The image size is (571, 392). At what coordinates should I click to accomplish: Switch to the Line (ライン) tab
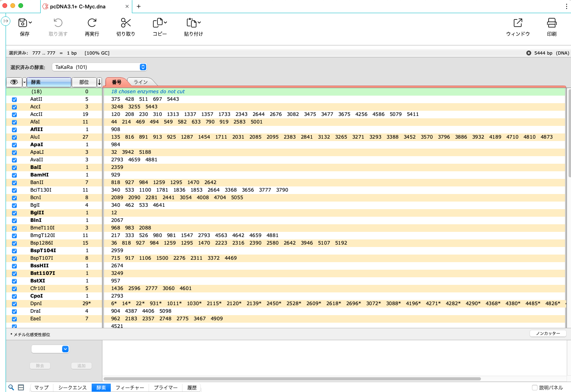click(141, 82)
